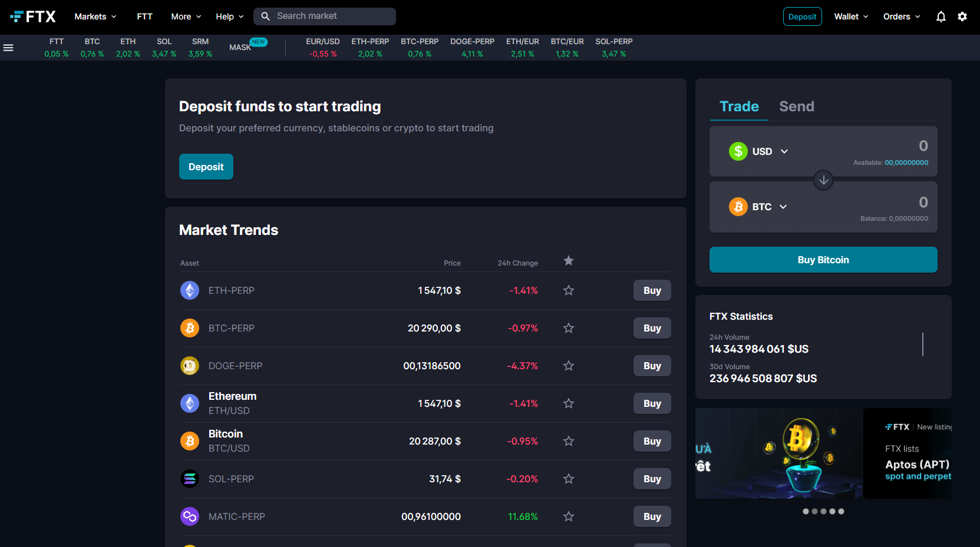Screen dimensions: 980x547
Task: Expand the BTC currency selector
Action: coord(784,207)
